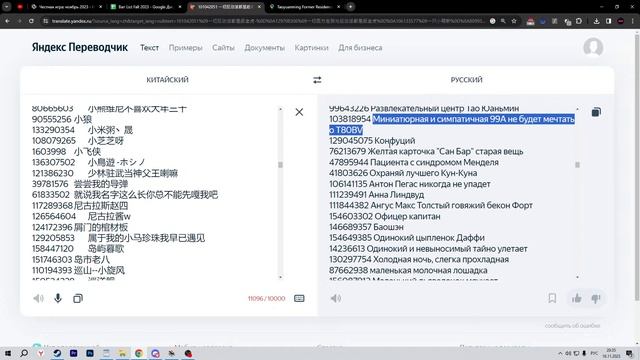Bookmark this page with the star
The width and height of the screenshot is (640, 360).
pos(514,21)
